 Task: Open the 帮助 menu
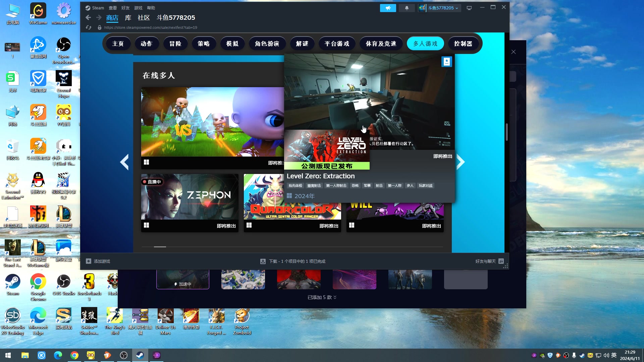[x=151, y=8]
